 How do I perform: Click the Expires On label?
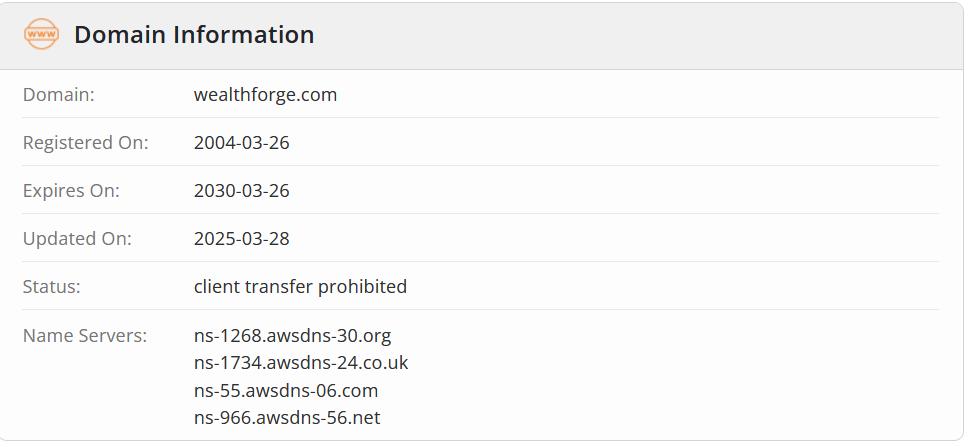coord(71,191)
